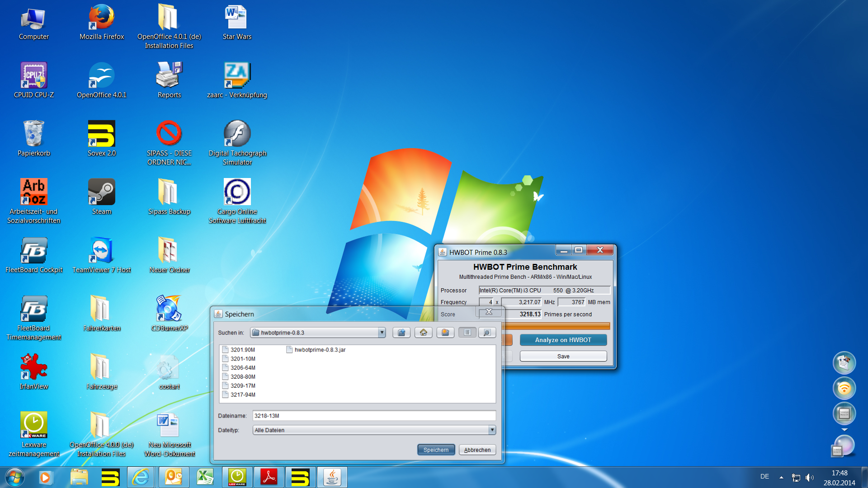Open Arbeitszeit- und Sozialvorschriften shortcut

point(33,201)
